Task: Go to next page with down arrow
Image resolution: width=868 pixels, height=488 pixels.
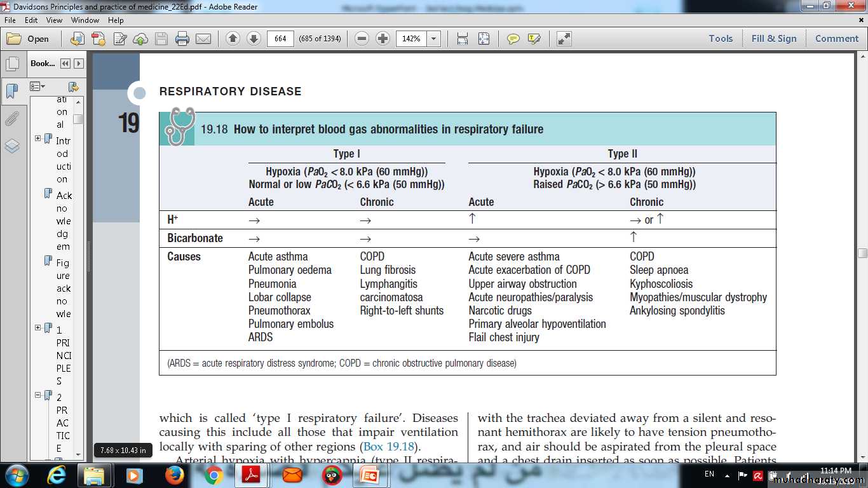Action: click(x=254, y=39)
